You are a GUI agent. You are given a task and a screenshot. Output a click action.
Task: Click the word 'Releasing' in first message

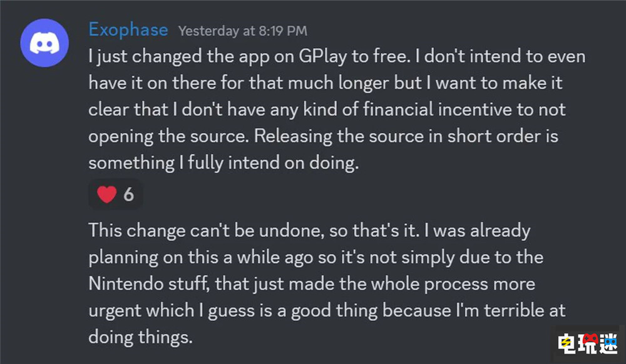click(x=292, y=137)
